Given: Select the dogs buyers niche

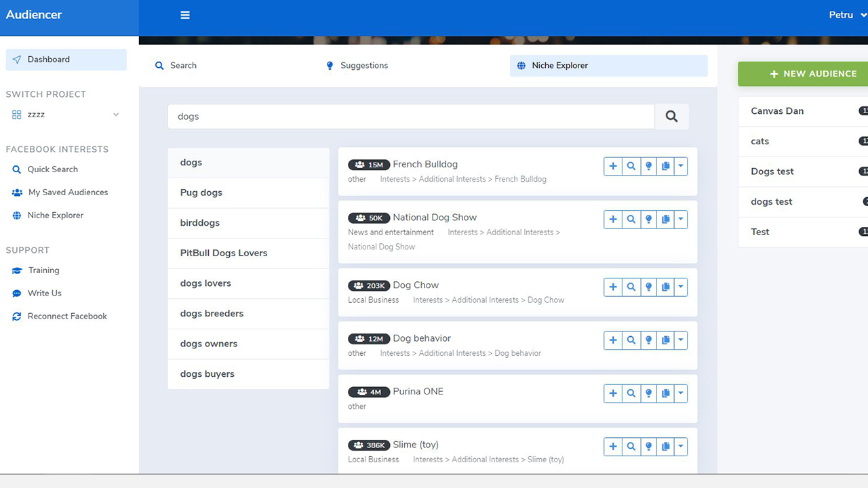Looking at the screenshot, I should (248, 374).
